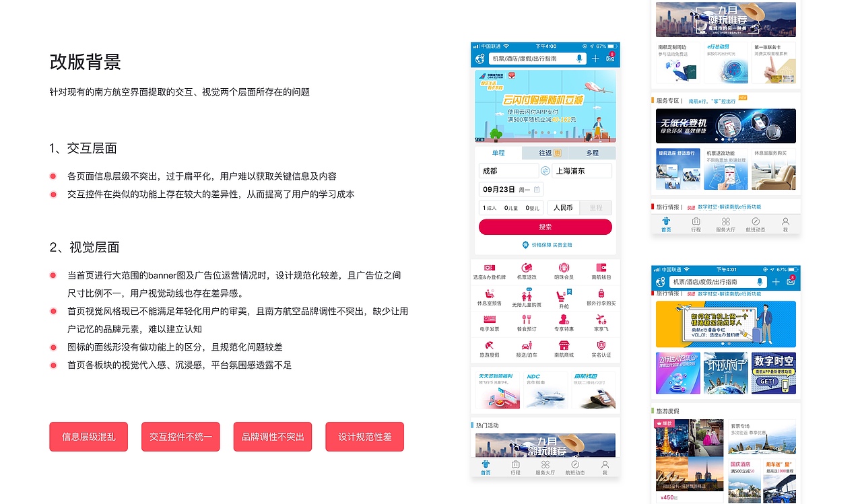Open the mail inbox icon in the left phone header
This screenshot has width=862, height=504.
click(x=610, y=59)
